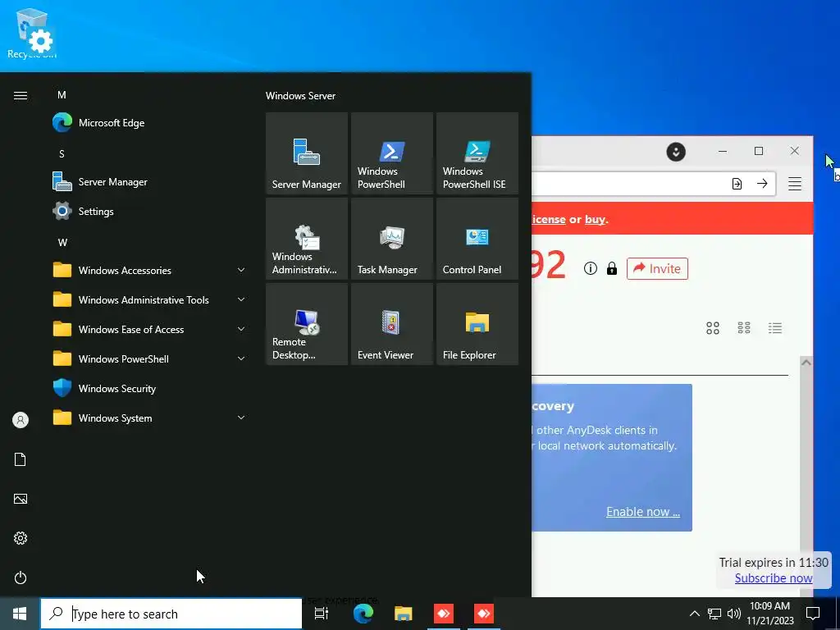Jump to letter S in app list
The width and height of the screenshot is (840, 630).
click(62, 153)
